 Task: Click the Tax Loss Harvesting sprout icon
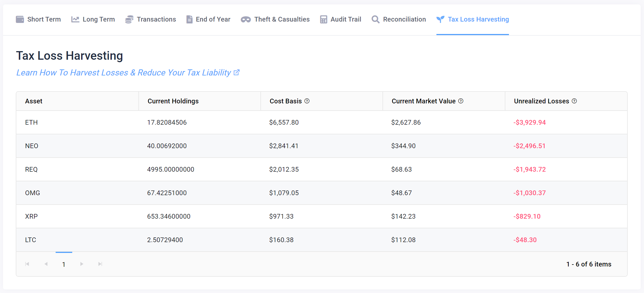pos(440,19)
